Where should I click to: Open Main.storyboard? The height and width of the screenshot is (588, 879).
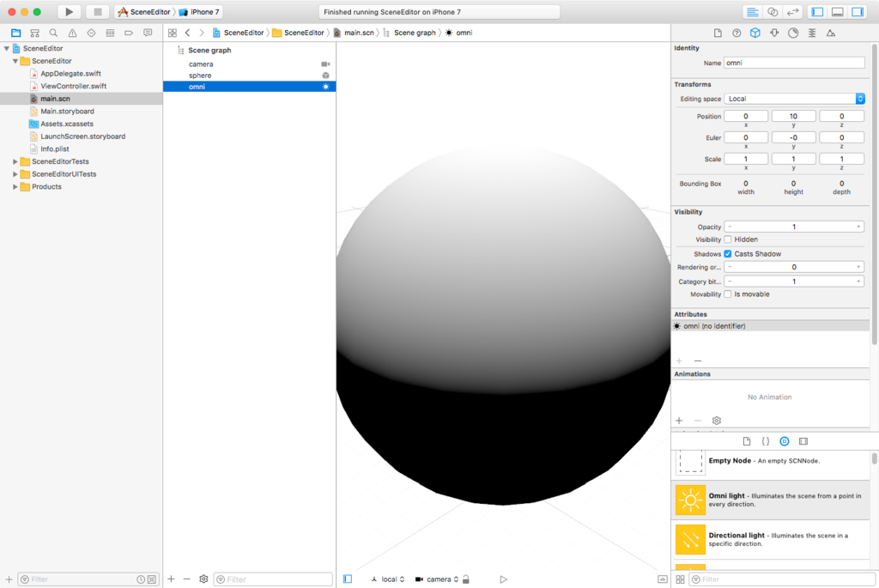[67, 111]
